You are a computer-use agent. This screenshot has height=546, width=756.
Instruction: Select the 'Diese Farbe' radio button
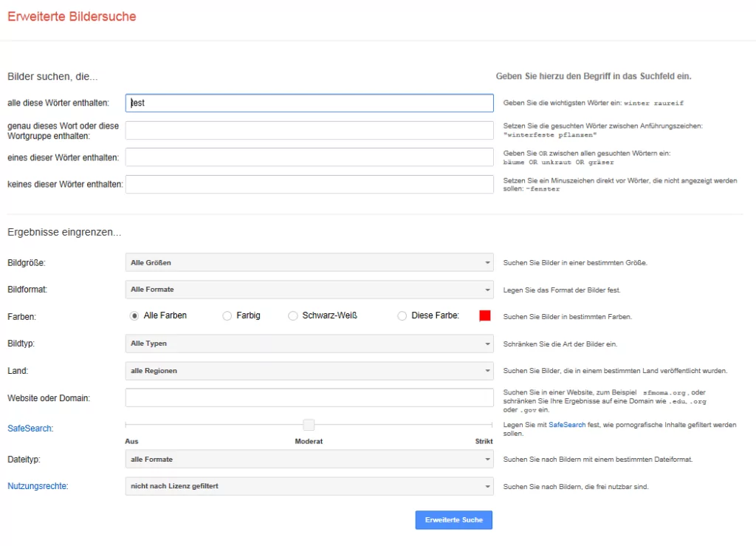click(402, 315)
